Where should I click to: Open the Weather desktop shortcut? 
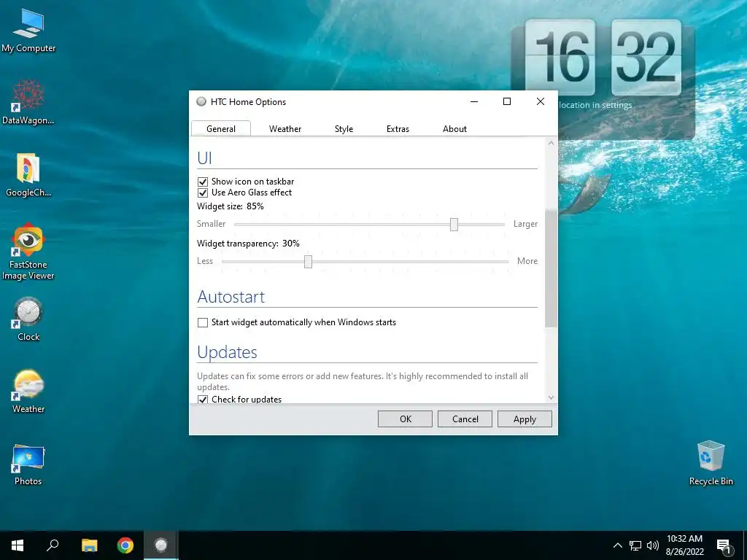click(x=28, y=392)
